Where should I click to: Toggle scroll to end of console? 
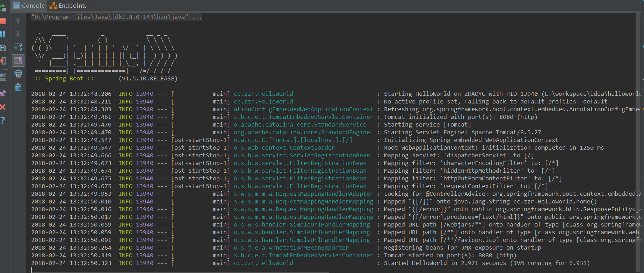pyautogui.click(x=18, y=60)
